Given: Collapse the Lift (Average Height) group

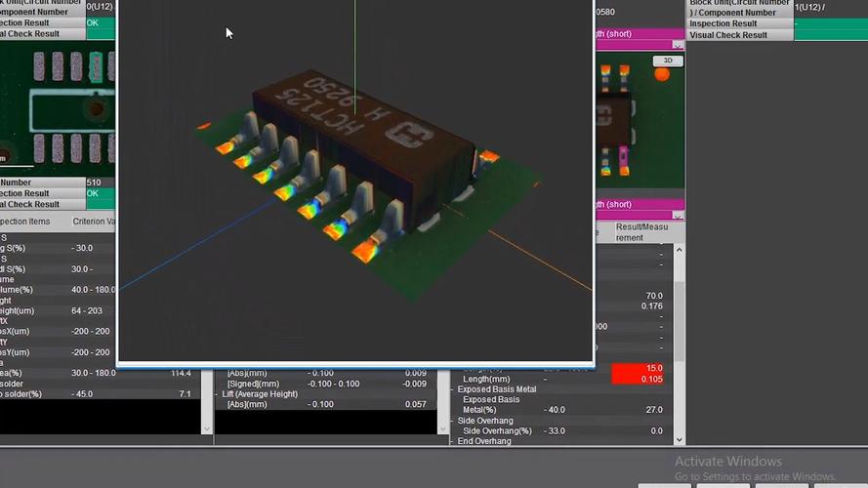Looking at the screenshot, I should pyautogui.click(x=217, y=394).
